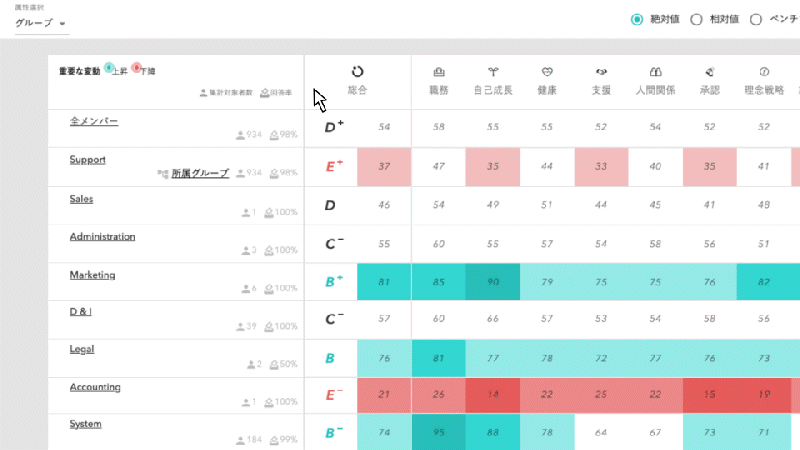Click Marketing's 82 理念戦略 cell
This screenshot has height=450, width=800.
[x=764, y=282]
